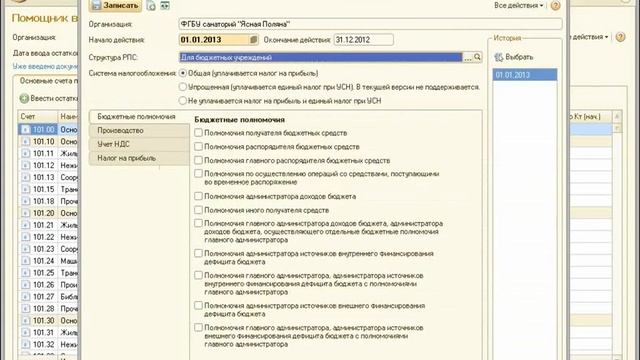Select Упрощенная (единый налог при УСН) radio
The height and width of the screenshot is (360, 640).
[183, 87]
